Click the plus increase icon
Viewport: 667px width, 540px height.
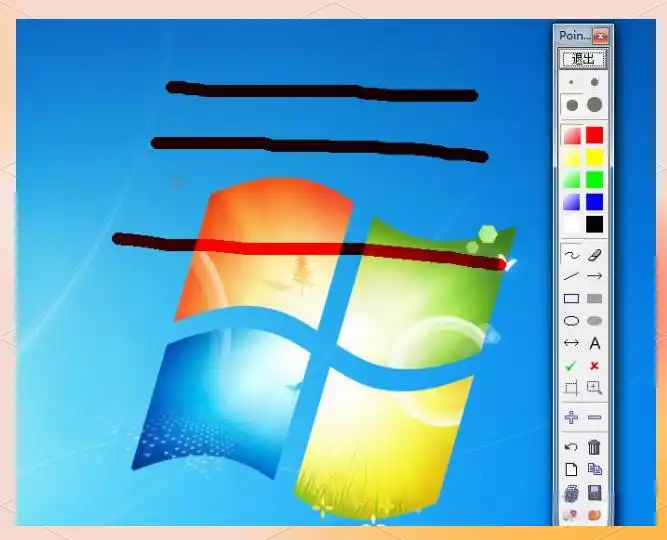coord(571,417)
